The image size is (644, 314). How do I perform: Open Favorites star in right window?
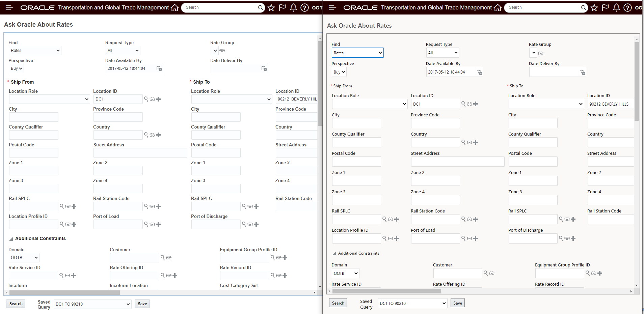[594, 7]
